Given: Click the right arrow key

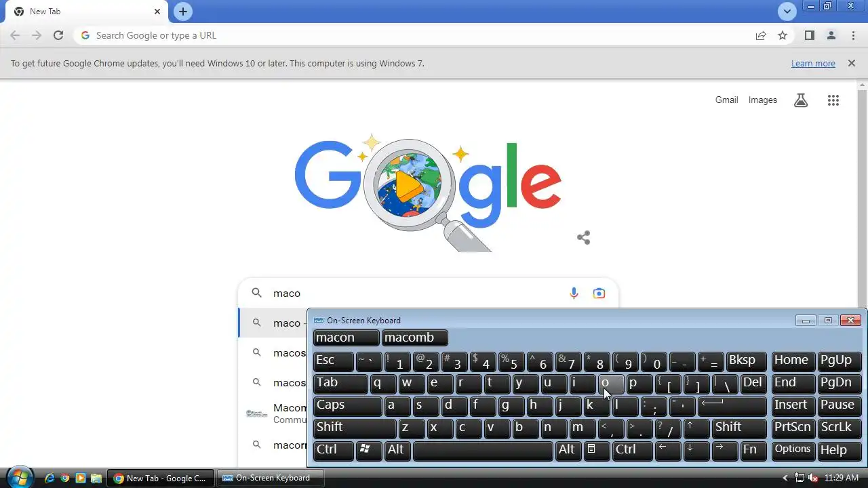Looking at the screenshot, I should point(725,451).
